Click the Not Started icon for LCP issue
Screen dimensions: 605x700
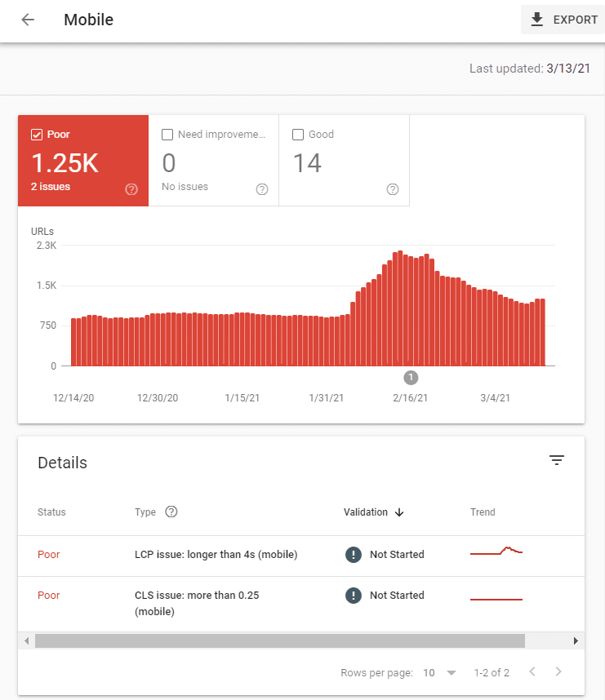pos(353,555)
